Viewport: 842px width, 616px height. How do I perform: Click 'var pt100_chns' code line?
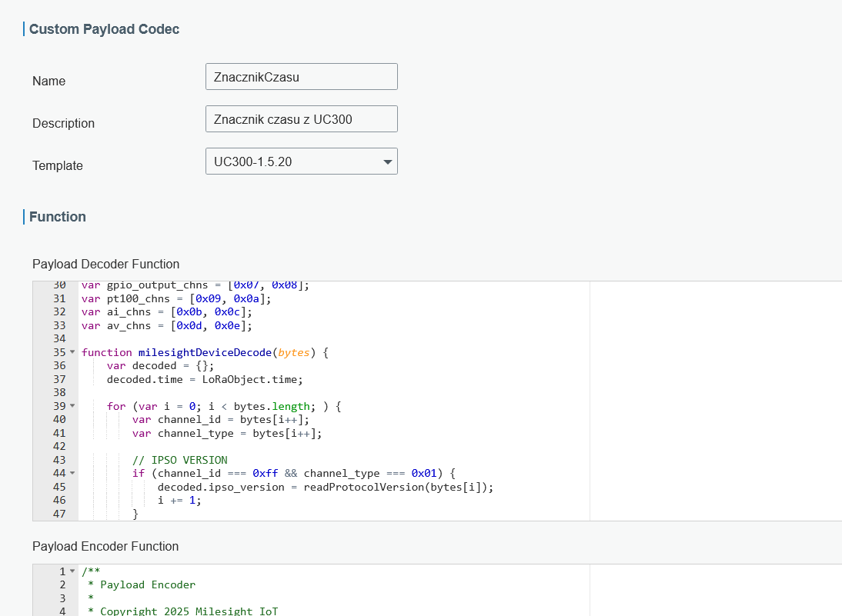click(x=176, y=299)
